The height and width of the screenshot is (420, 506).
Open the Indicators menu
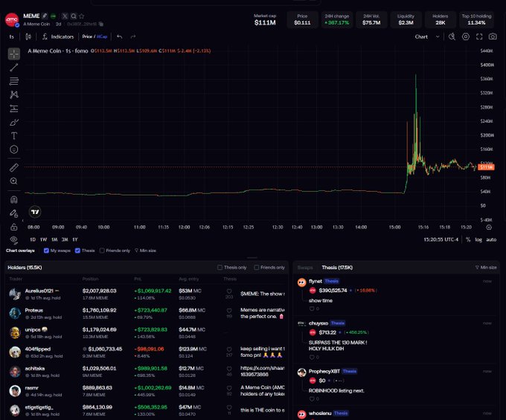[58, 36]
